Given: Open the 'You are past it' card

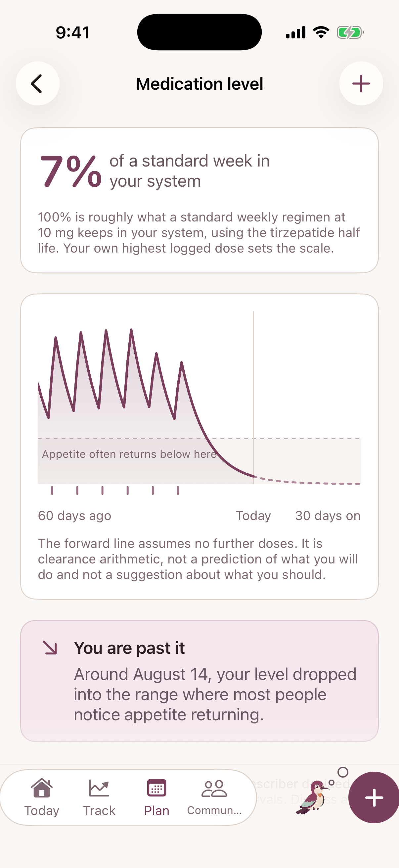Looking at the screenshot, I should 199,681.
